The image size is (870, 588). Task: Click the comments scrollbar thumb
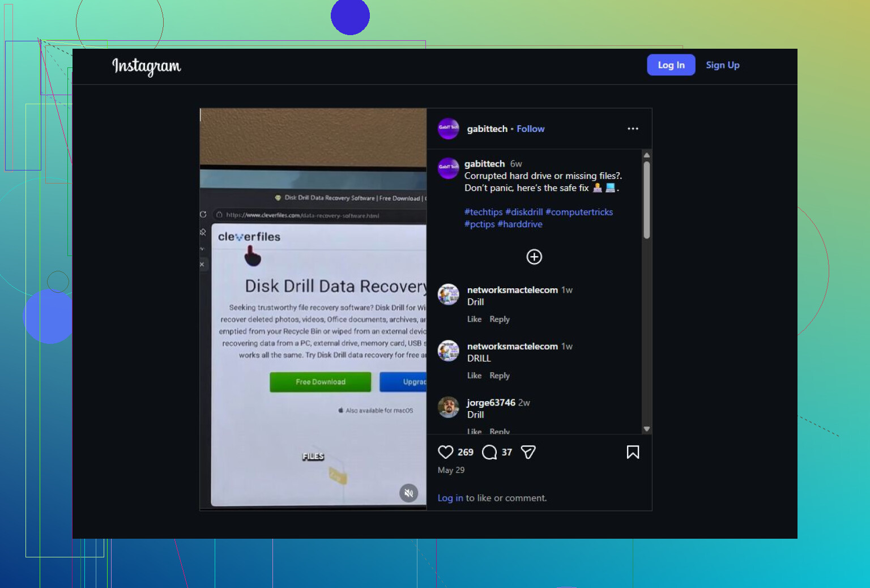pyautogui.click(x=647, y=200)
